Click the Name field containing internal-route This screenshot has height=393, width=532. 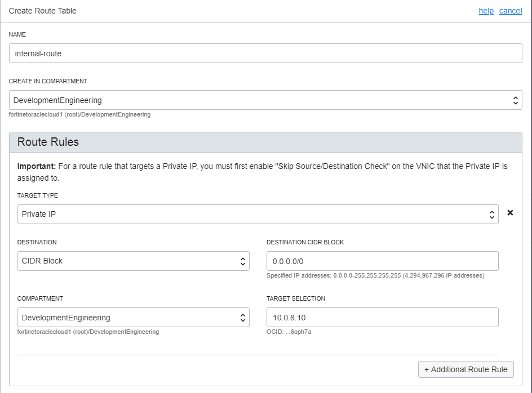coord(265,53)
